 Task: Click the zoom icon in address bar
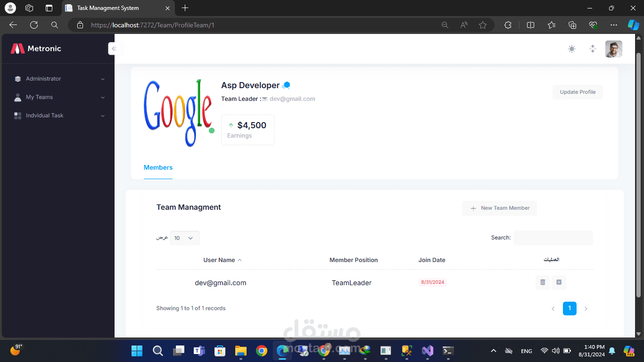click(x=445, y=25)
